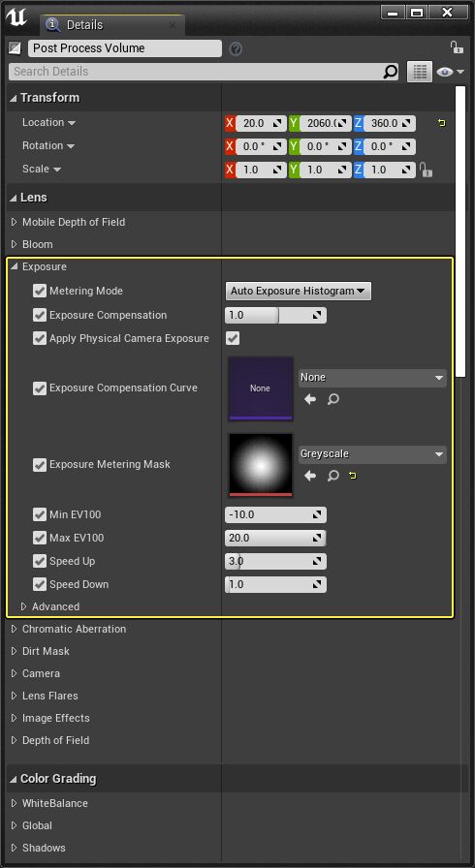
Task: Expand the Lens Flares section
Action: click(x=14, y=696)
